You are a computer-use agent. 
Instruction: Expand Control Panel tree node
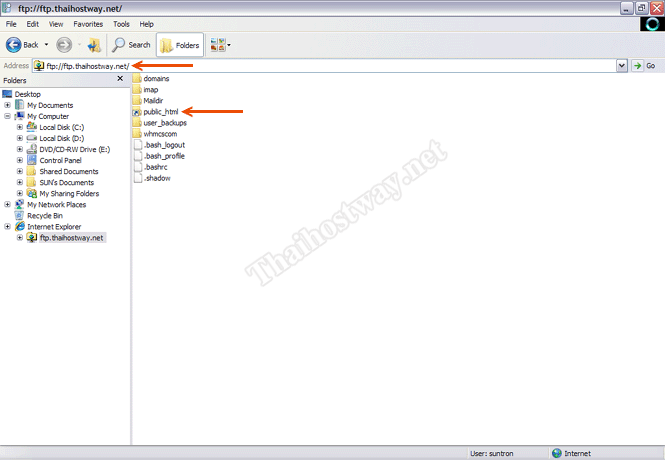click(20, 160)
